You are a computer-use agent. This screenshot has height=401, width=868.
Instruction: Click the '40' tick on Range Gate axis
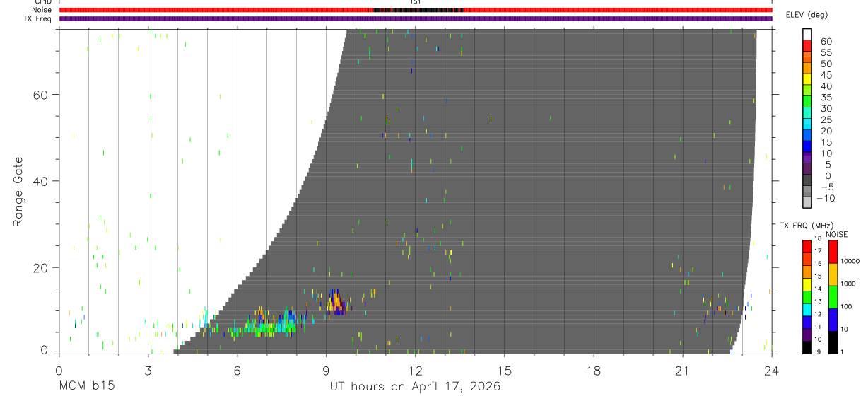39,181
